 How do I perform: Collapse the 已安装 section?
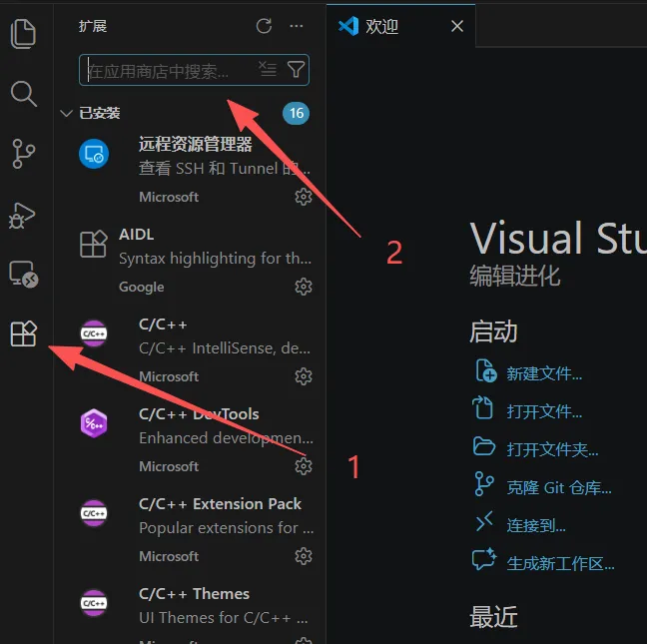coord(66,113)
